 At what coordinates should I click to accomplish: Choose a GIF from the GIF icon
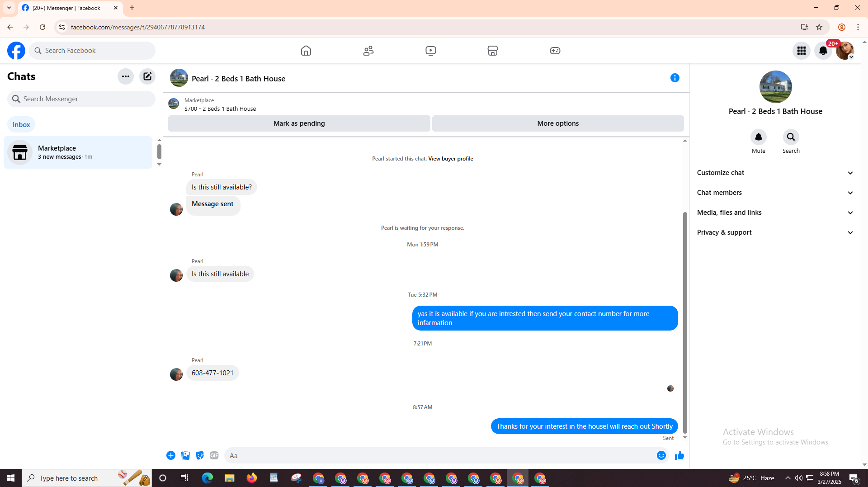coord(214,455)
